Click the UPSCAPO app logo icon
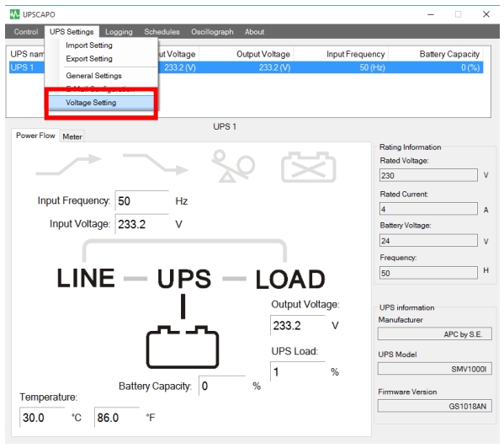This screenshot has height=448, width=504. coord(14,14)
